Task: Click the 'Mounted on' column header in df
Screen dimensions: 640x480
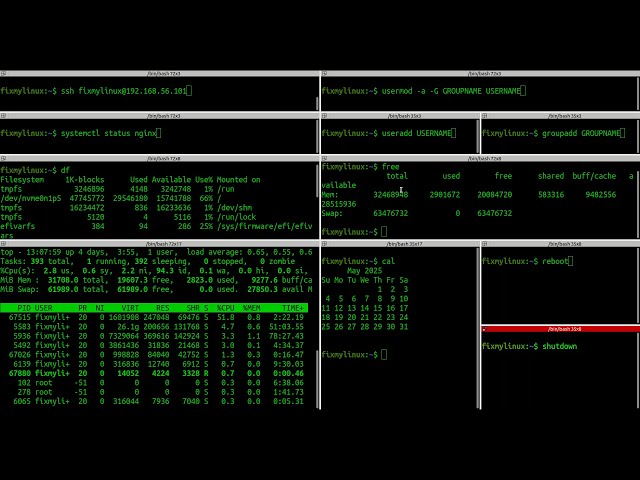Action: tap(238, 180)
